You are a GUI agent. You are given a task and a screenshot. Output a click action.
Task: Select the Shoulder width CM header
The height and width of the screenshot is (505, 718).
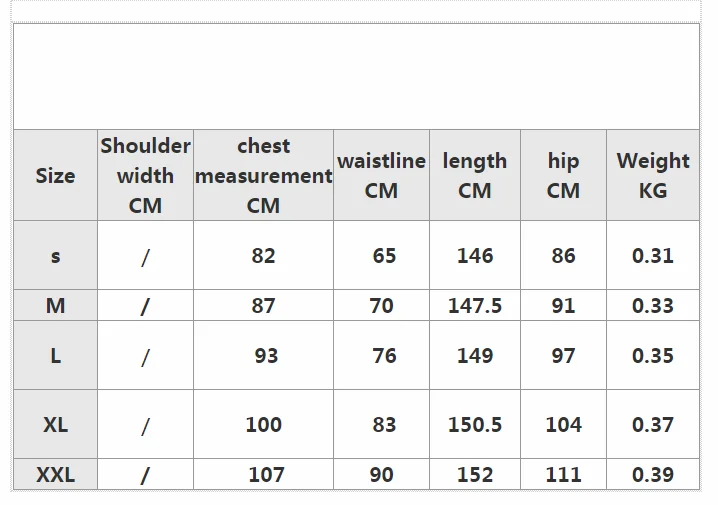[145, 175]
